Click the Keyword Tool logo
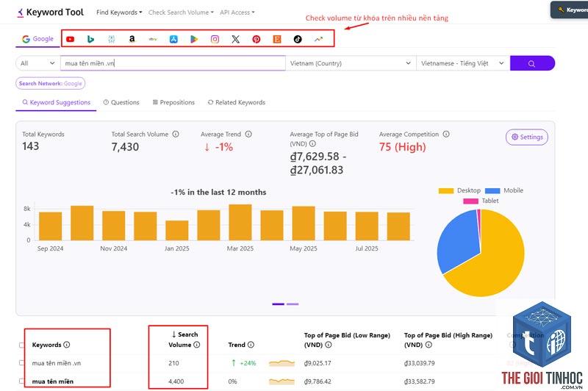Viewport: 588px width, 391px height. coord(51,12)
